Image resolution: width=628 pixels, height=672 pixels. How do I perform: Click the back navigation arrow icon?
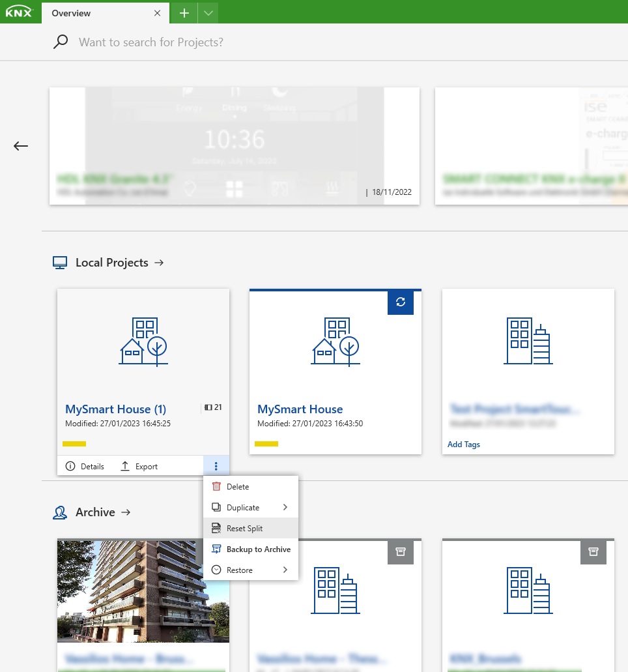point(20,146)
